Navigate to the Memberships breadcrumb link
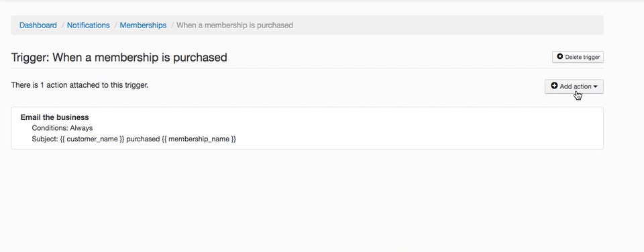644x252 pixels. [x=143, y=25]
